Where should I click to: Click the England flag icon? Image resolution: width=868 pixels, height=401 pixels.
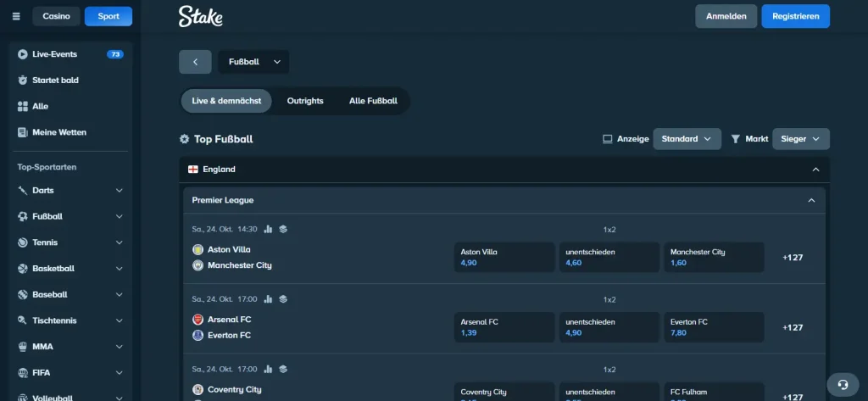click(x=193, y=170)
